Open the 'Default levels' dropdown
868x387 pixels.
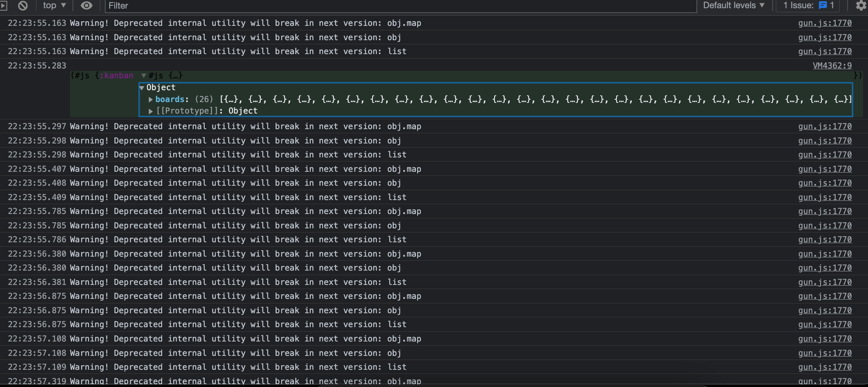pos(734,5)
